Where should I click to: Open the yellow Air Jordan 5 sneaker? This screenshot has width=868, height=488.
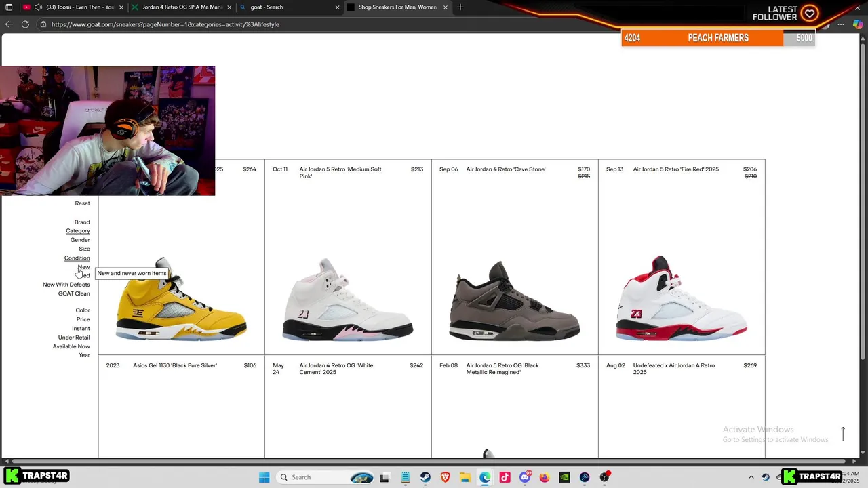181,300
